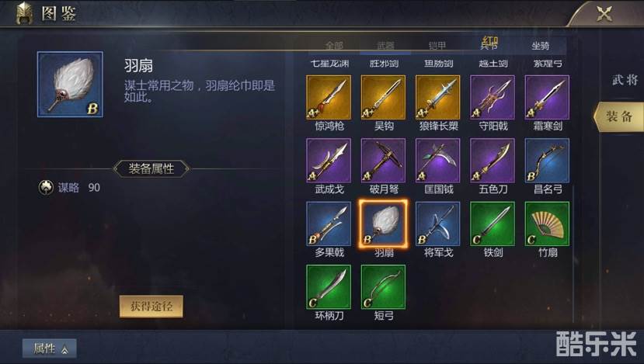Pick the 守阳戟 halberd icon
Image resolution: width=644 pixels, height=364 pixels.
[x=493, y=97]
